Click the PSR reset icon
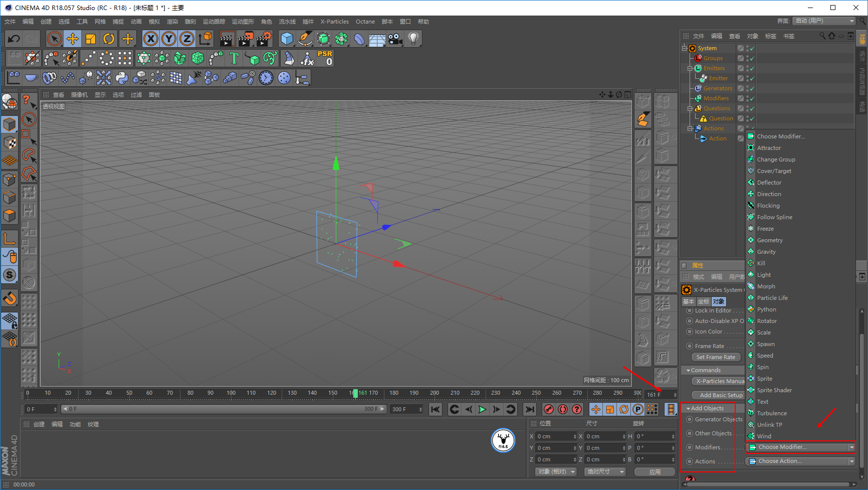 tap(325, 58)
